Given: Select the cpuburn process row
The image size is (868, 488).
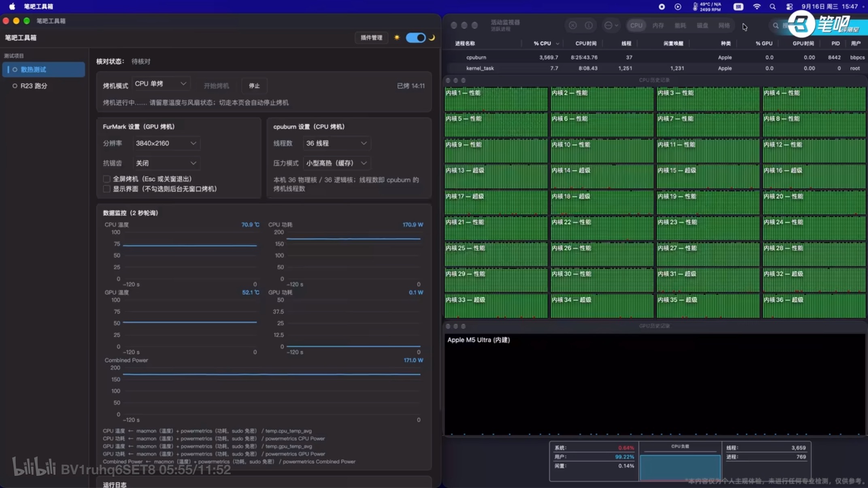Looking at the screenshot, I should coord(655,57).
